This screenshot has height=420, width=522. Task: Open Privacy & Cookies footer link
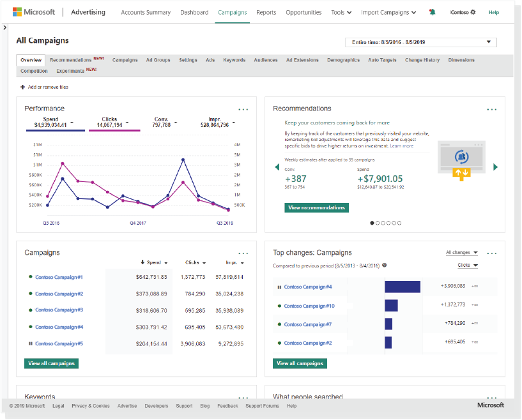pyautogui.click(x=91, y=406)
